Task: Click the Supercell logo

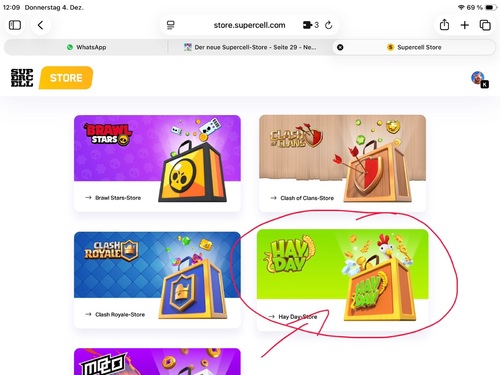Action: pos(22,78)
